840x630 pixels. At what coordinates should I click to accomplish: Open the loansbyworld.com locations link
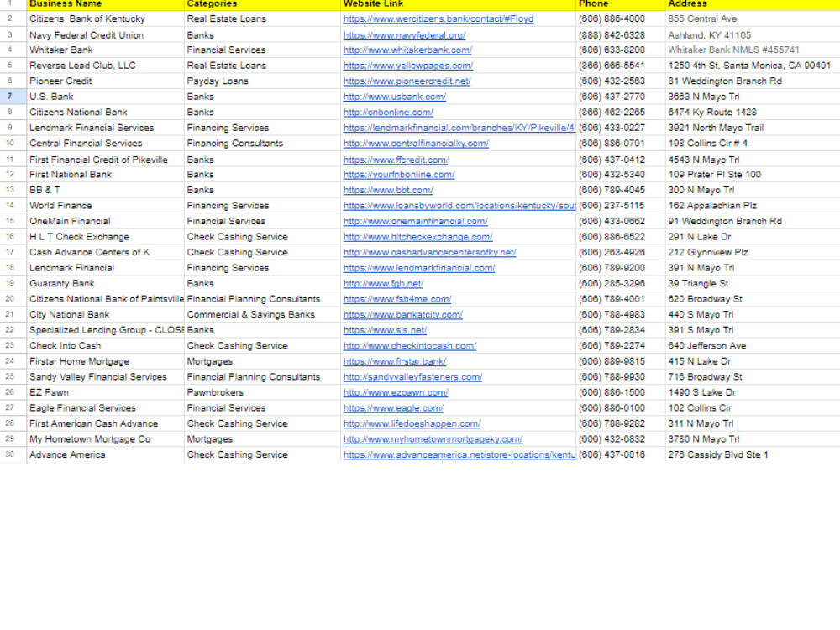(x=459, y=205)
